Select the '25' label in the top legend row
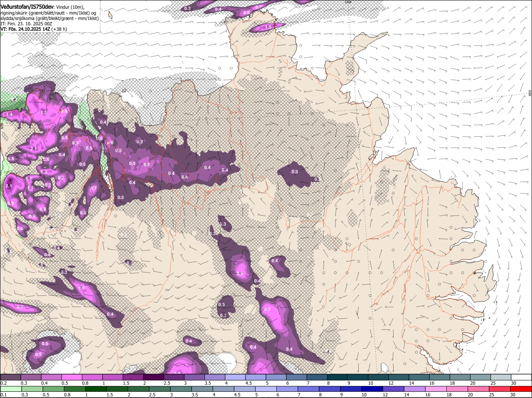Screen dimensions: 532x398 tap(493, 383)
